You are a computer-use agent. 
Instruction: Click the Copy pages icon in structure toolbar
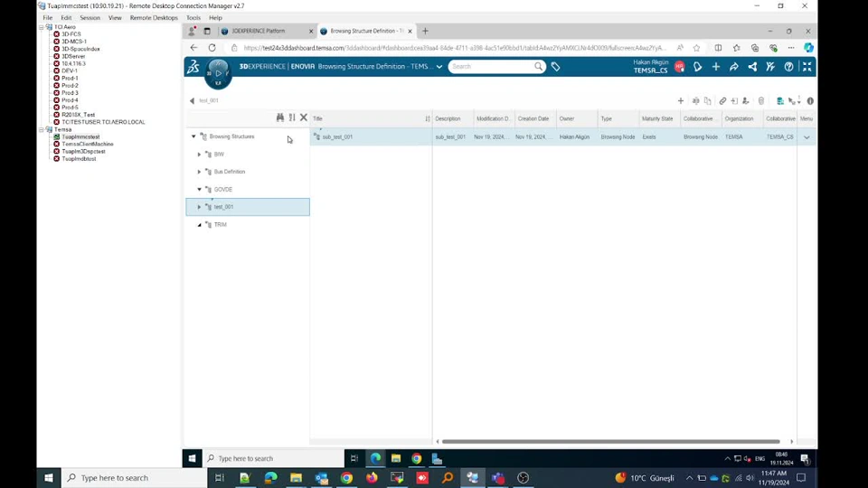[x=707, y=100]
